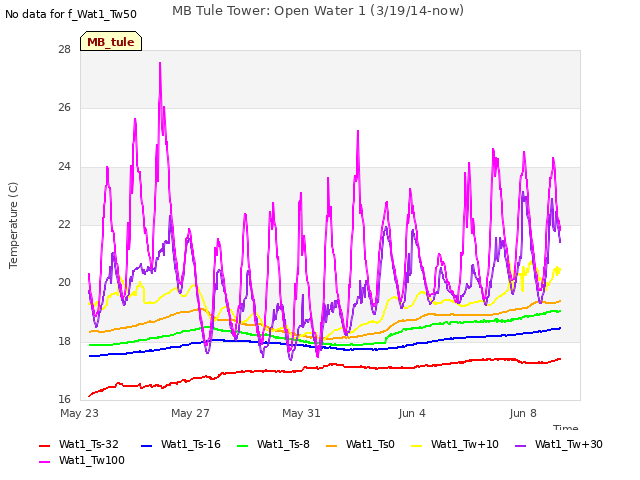
Task: Click the chart title MB Tule Tower
Action: point(318,11)
